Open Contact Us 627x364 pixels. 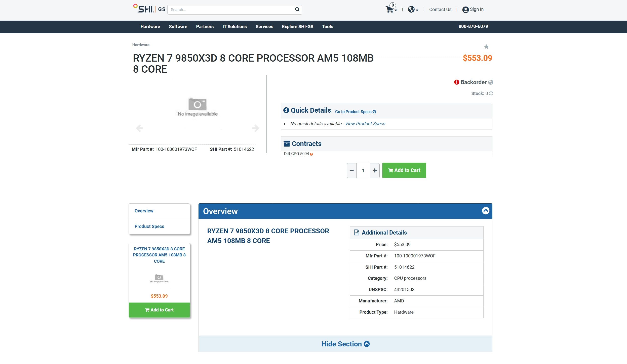440,9
